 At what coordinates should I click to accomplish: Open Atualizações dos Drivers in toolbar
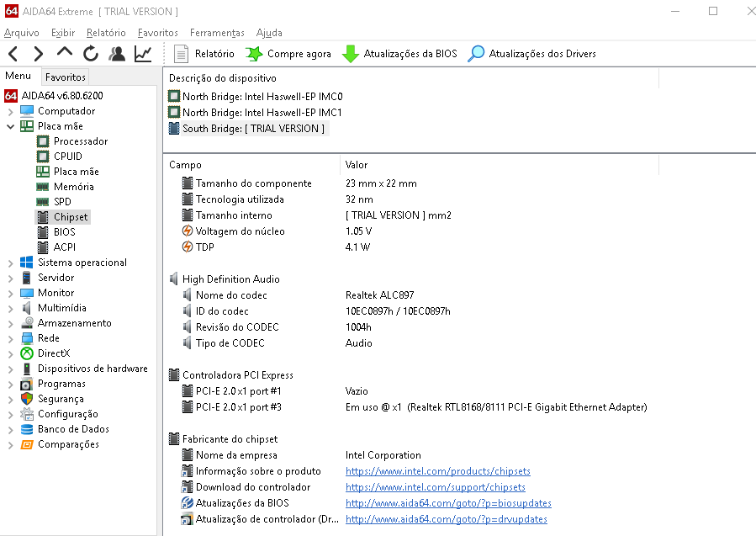[x=531, y=54]
